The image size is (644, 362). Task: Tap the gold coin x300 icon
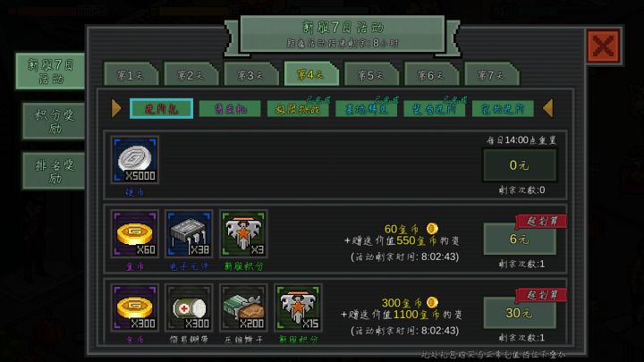point(135,307)
